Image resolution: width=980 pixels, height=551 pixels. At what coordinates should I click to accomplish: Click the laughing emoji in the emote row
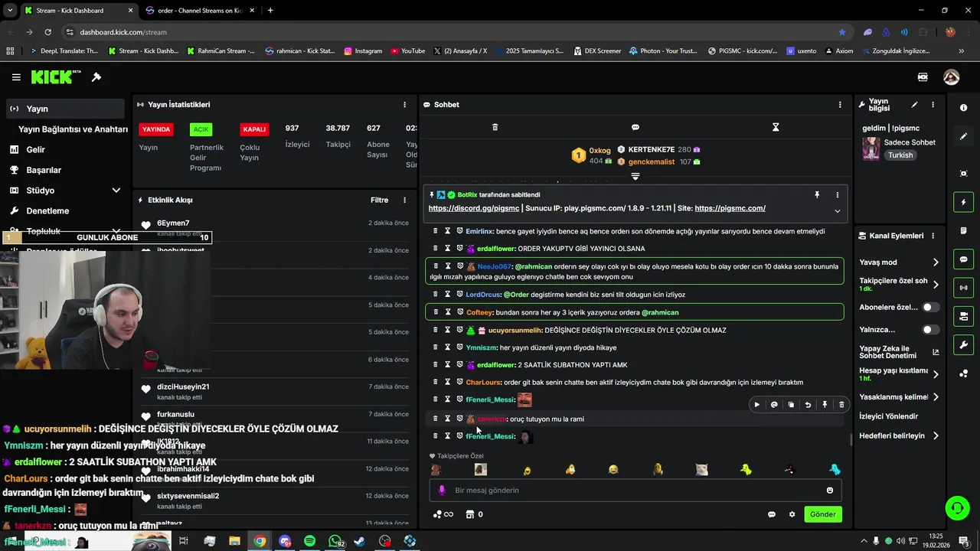[613, 470]
